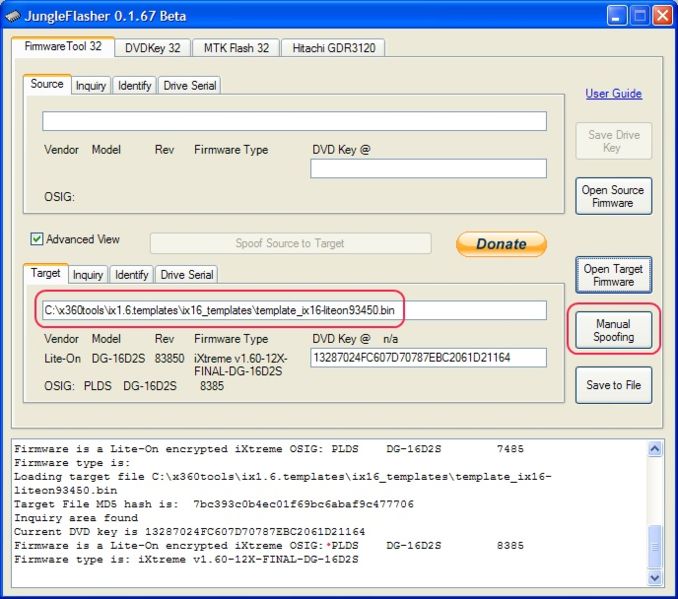Viewport: 678px width, 599px height.
Task: Click the source DVD Key field
Action: click(x=429, y=168)
